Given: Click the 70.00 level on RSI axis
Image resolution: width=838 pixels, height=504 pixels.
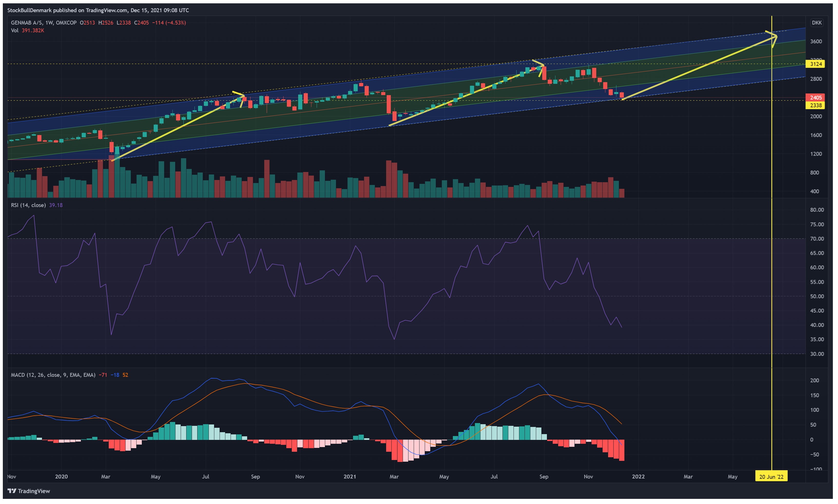Looking at the screenshot, I should point(817,239).
